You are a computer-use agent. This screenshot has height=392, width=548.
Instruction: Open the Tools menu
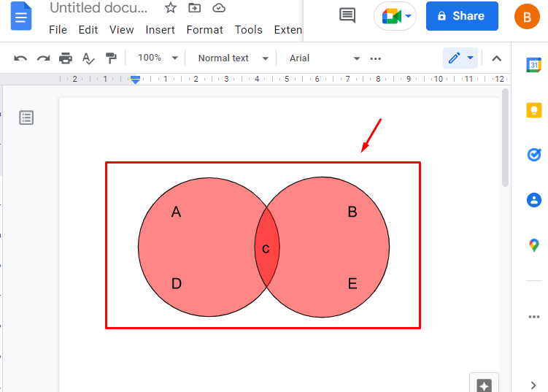248,30
